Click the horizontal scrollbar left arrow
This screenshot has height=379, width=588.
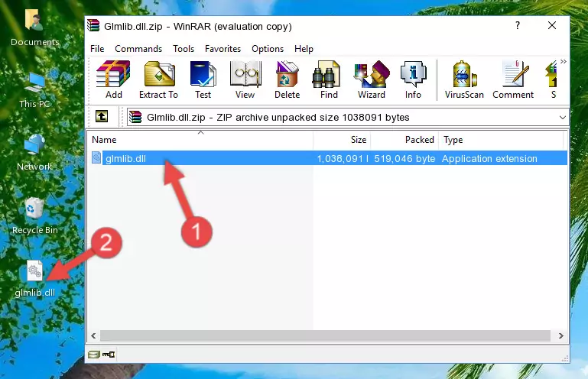pyautogui.click(x=93, y=335)
